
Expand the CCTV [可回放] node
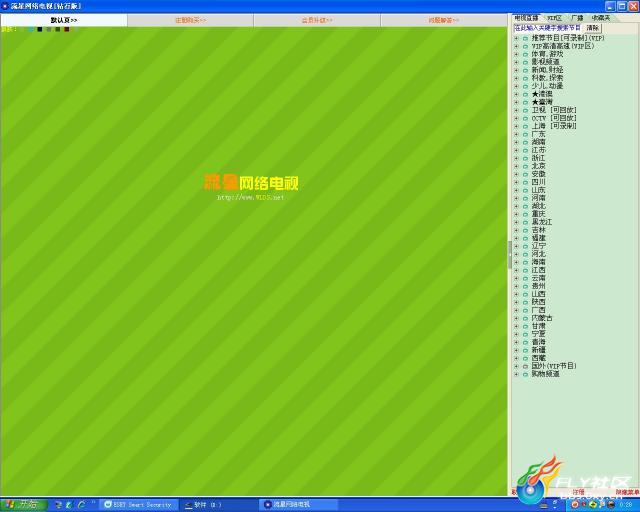tap(516, 118)
